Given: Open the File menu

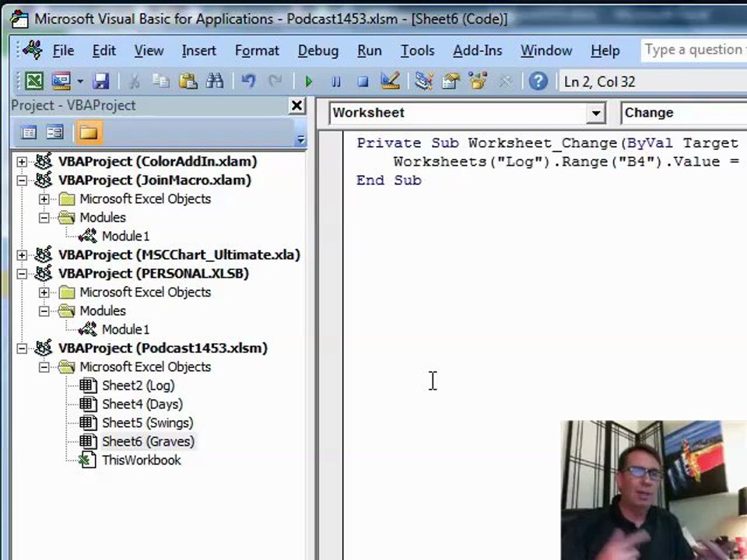Looking at the screenshot, I should (x=63, y=51).
